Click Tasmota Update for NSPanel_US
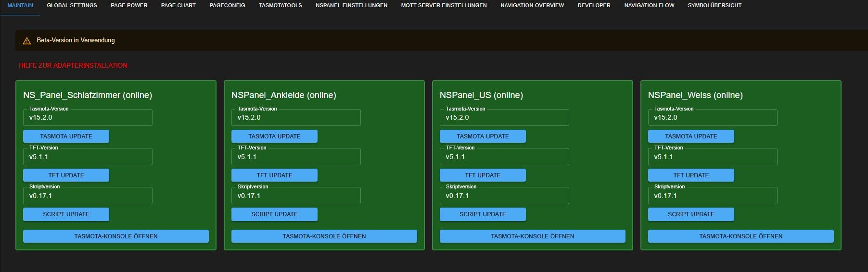 point(483,136)
